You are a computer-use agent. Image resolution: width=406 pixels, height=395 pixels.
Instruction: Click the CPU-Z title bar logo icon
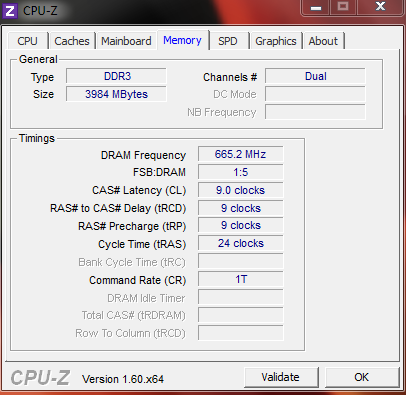10,11
